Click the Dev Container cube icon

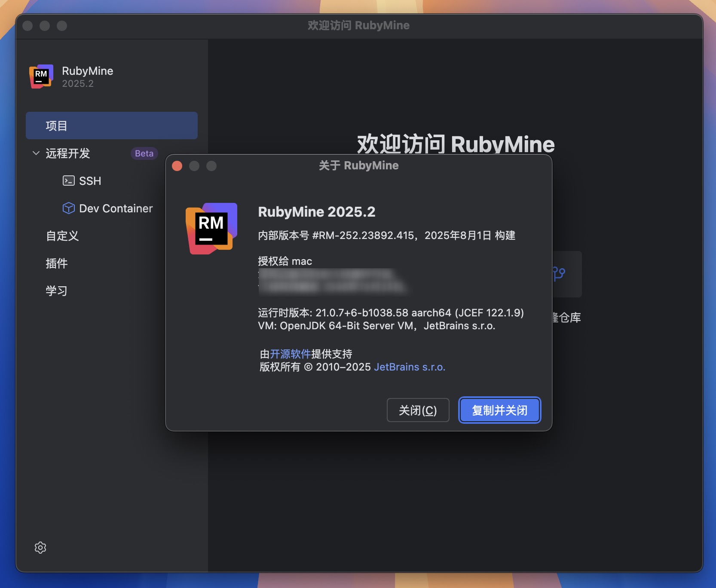click(69, 208)
